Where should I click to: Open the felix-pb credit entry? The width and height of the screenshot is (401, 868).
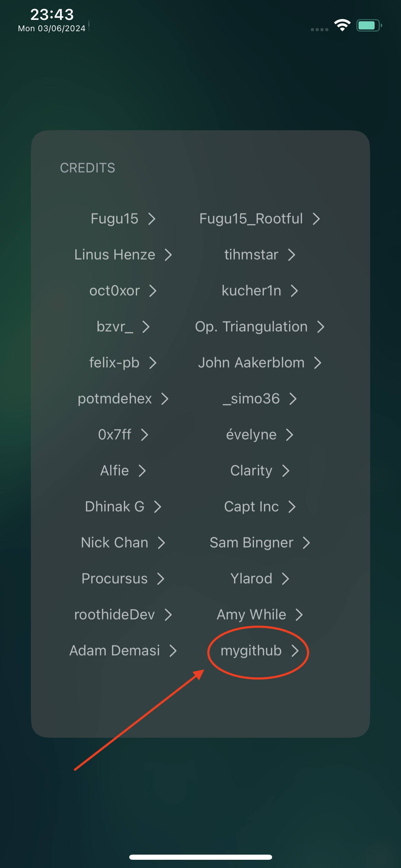click(123, 363)
